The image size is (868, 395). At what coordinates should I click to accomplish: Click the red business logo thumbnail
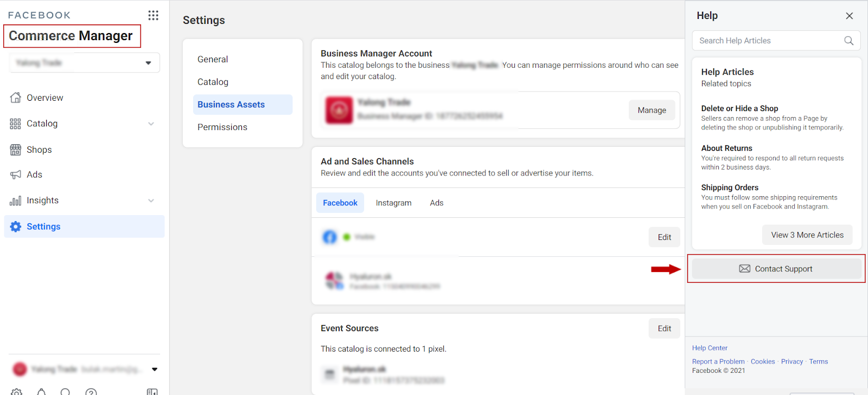(x=339, y=110)
